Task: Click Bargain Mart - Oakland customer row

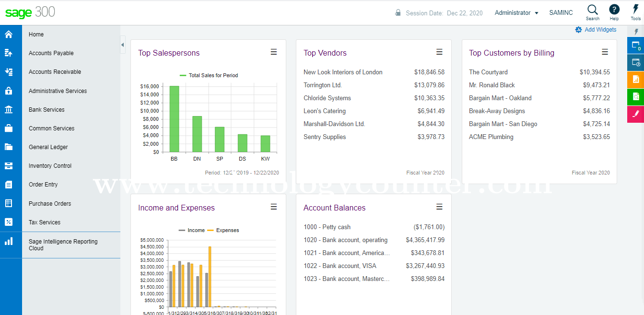Action: pyautogui.click(x=539, y=98)
